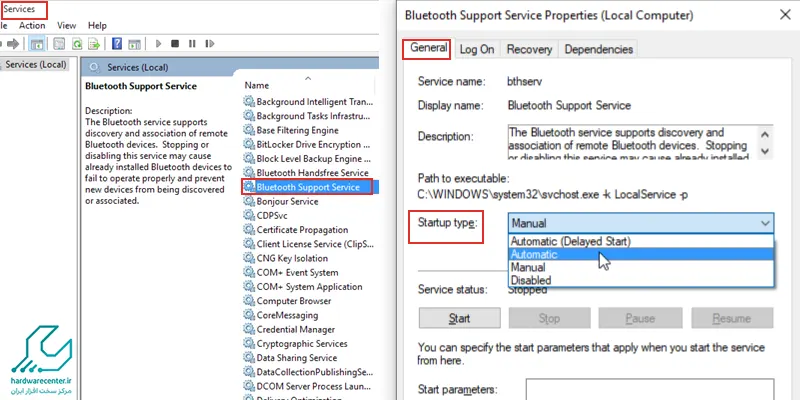Viewport: 800px width, 400px height.
Task: Select the Client License Service (ClipSVC) row
Action: [x=308, y=244]
